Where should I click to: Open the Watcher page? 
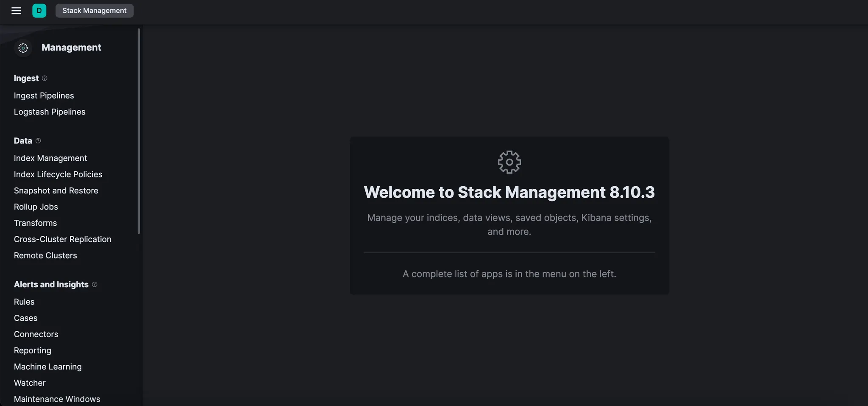coord(30,383)
